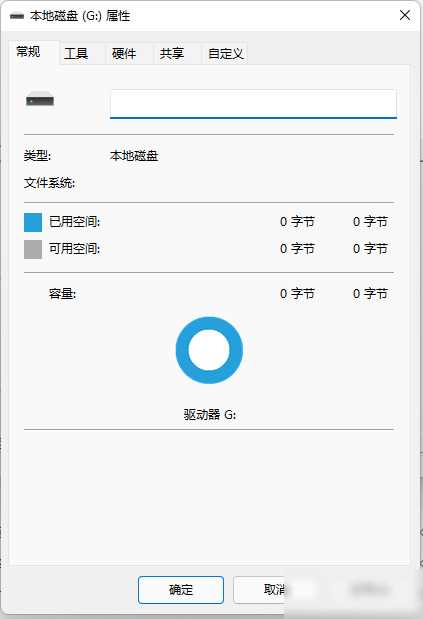Click the blue 已用空间 color square
The image size is (423, 619).
33,222
